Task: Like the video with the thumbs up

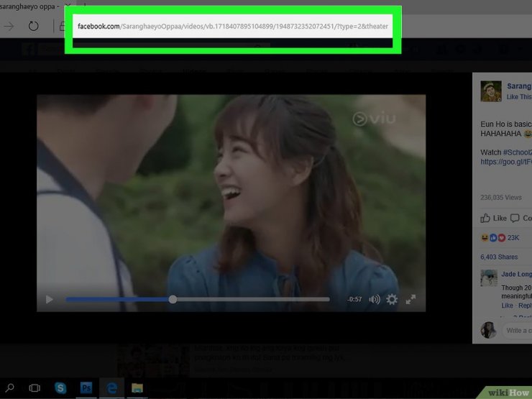Action: 493,218
